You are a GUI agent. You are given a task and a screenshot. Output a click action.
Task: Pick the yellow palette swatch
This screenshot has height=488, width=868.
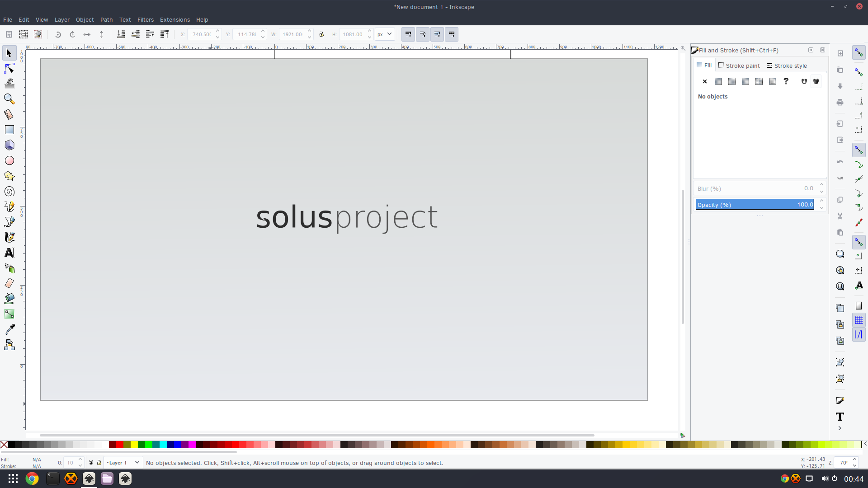point(134,445)
